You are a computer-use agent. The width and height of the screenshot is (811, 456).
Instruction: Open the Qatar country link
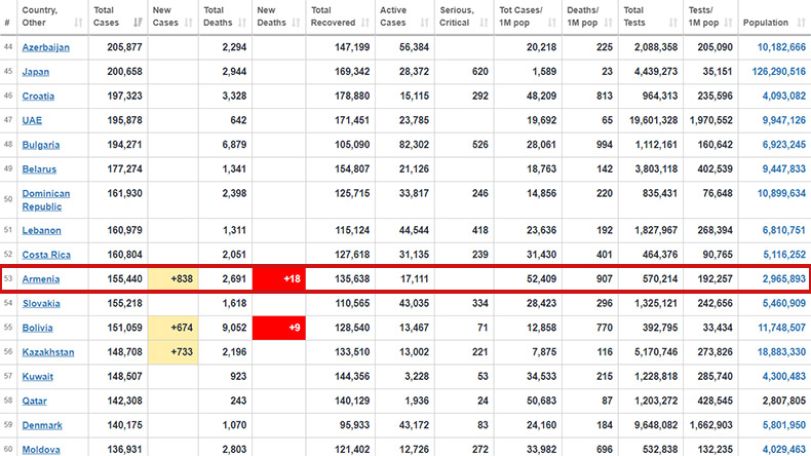[x=34, y=401]
